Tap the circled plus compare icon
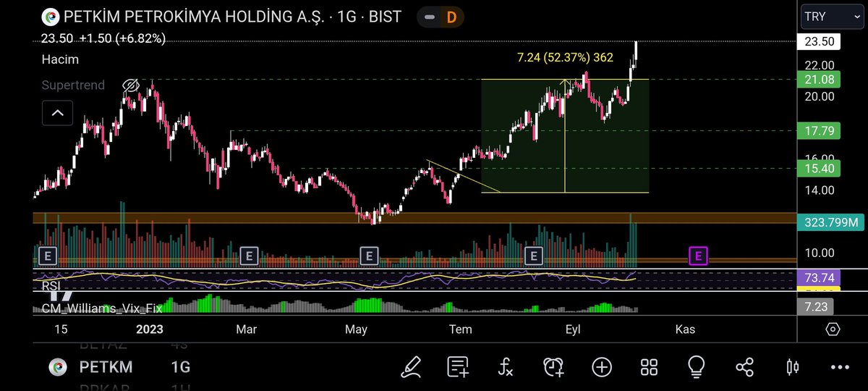Screen dimensions: 868x391 point(602,366)
